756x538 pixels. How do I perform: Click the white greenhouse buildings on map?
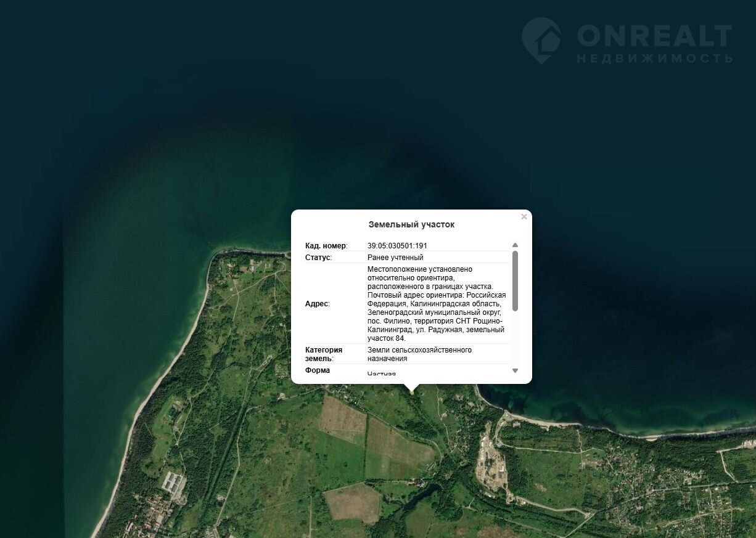point(174,481)
